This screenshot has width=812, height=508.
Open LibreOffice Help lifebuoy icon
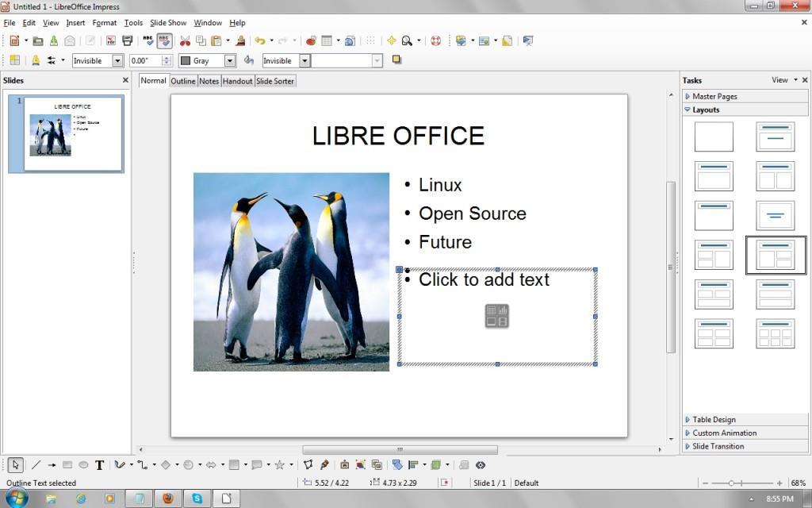435,41
